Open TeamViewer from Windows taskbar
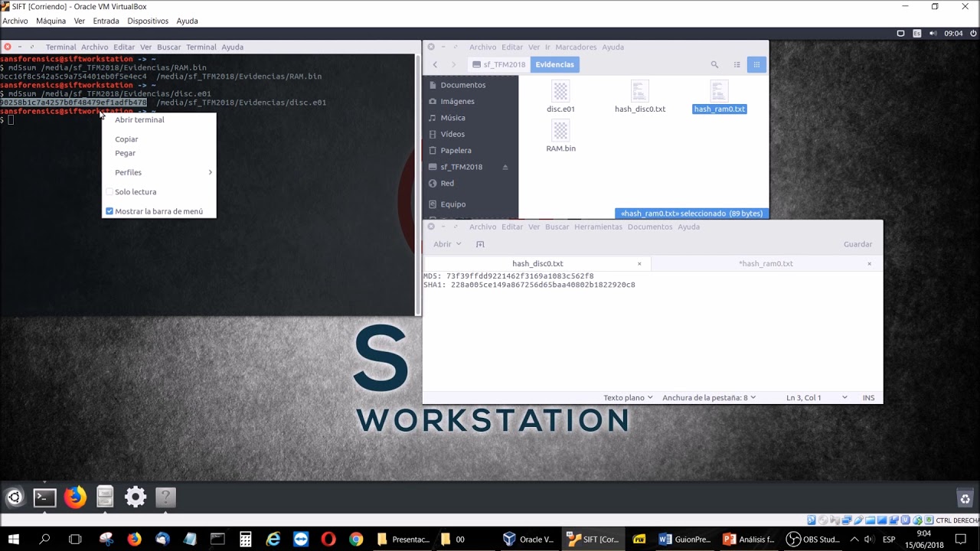Image resolution: width=980 pixels, height=551 pixels. 301,540
